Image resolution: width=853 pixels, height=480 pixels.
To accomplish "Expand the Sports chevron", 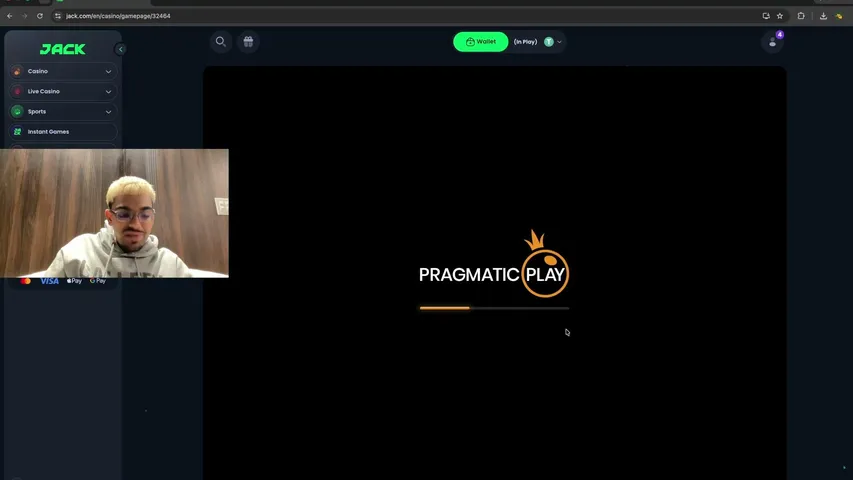I will pyautogui.click(x=108, y=112).
